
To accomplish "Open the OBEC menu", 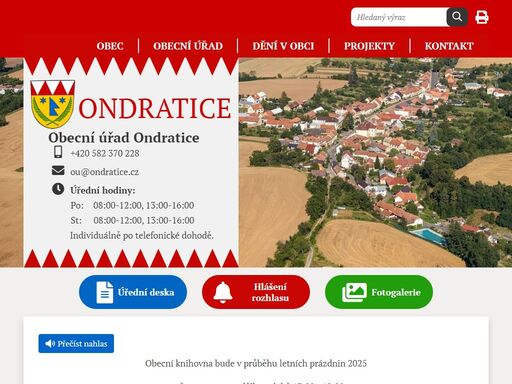I will point(110,46).
